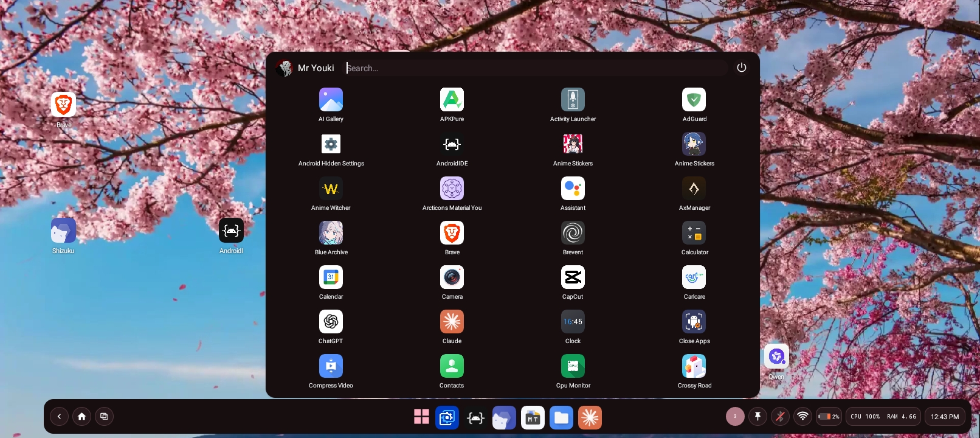
Task: Open Claude from the taskbar
Action: pos(590,417)
